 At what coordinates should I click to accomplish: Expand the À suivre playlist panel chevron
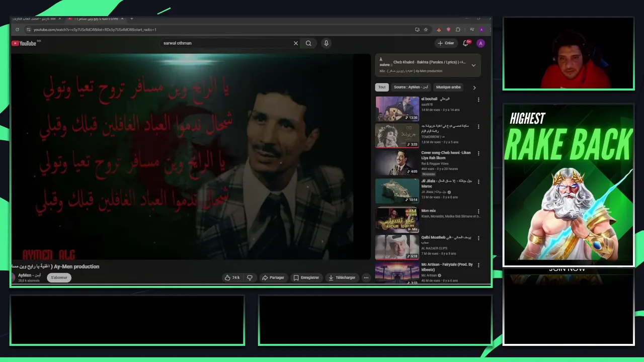click(x=473, y=65)
